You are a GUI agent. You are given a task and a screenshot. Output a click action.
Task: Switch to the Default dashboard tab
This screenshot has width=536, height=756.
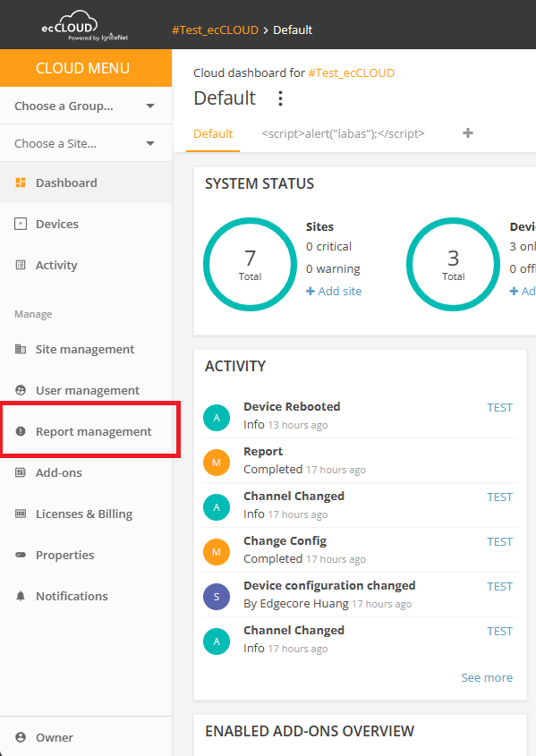click(213, 133)
